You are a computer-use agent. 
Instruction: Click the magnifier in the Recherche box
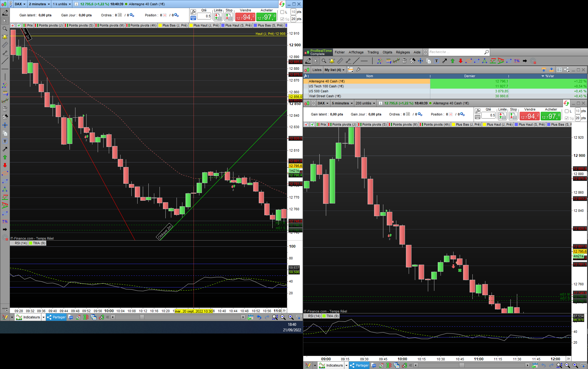[x=486, y=52]
